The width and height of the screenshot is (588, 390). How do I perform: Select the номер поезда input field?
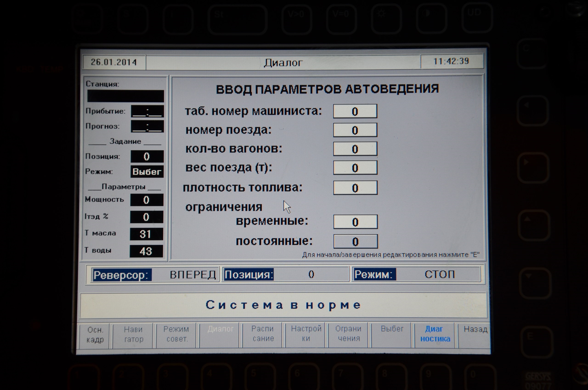[355, 130]
